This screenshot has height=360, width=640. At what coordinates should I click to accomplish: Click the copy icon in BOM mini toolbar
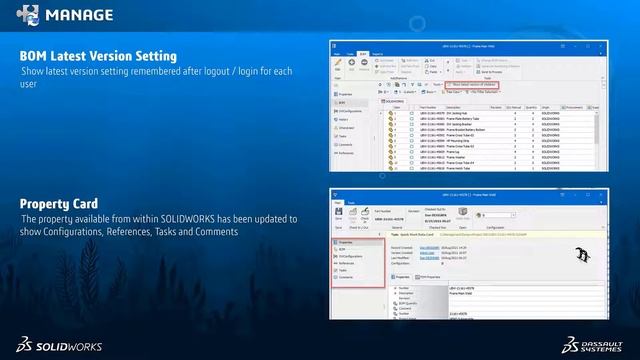pos(397,84)
